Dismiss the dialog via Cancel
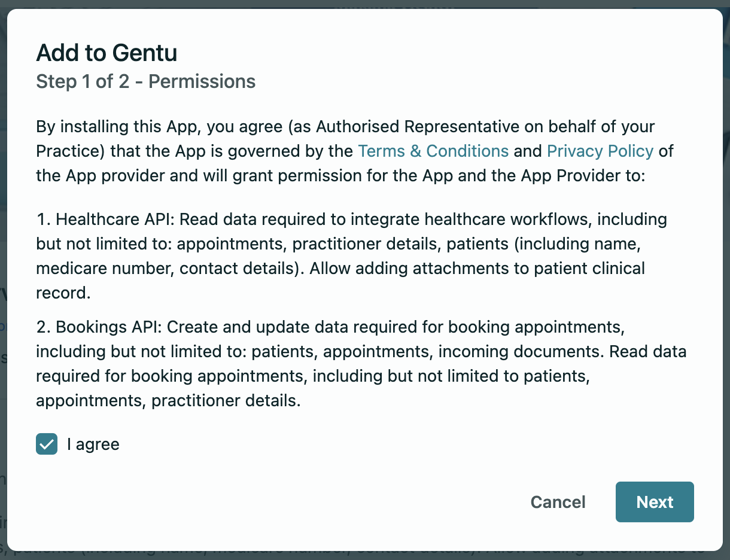Viewport: 730px width, 560px height. 558,502
